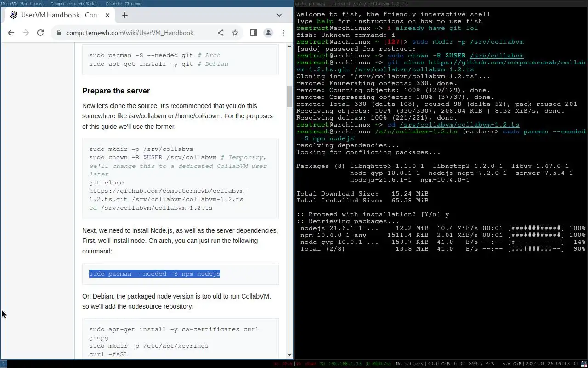Screen dimensions: 588x368
Task: Click 'Proceed with installation?' prompt in terminal
Action: coord(373,214)
